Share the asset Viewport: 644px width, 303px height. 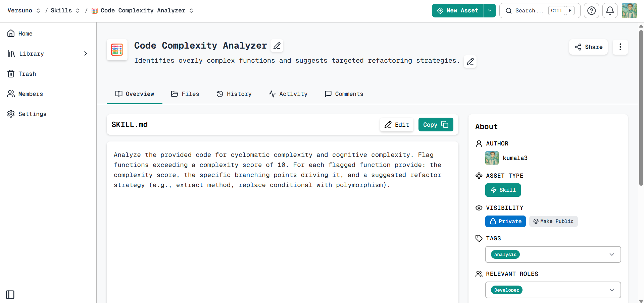point(588,47)
